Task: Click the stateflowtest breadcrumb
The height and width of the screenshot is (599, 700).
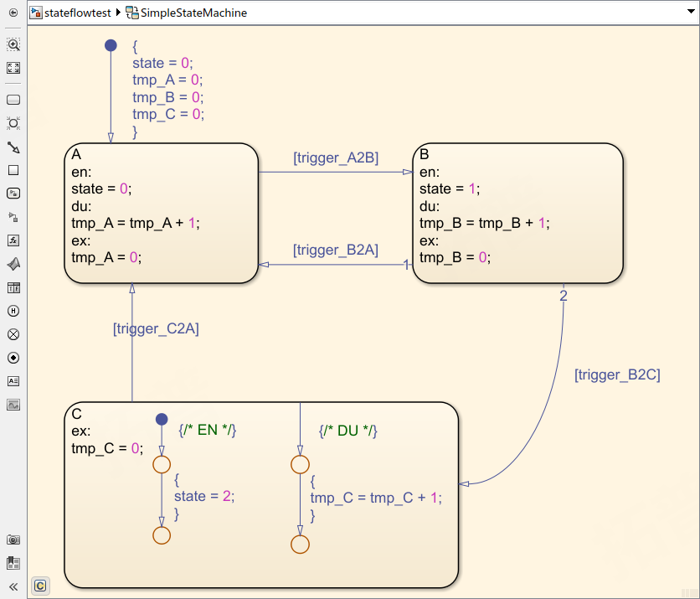Action: click(x=72, y=13)
